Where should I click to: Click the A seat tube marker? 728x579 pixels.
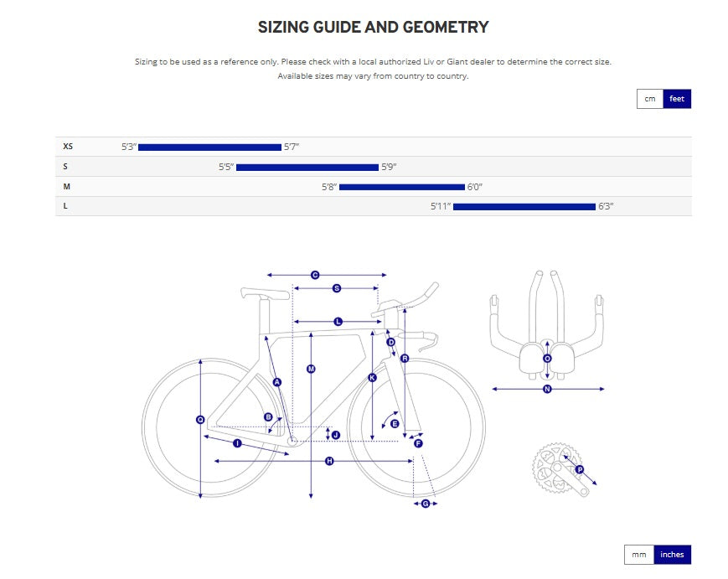277,382
